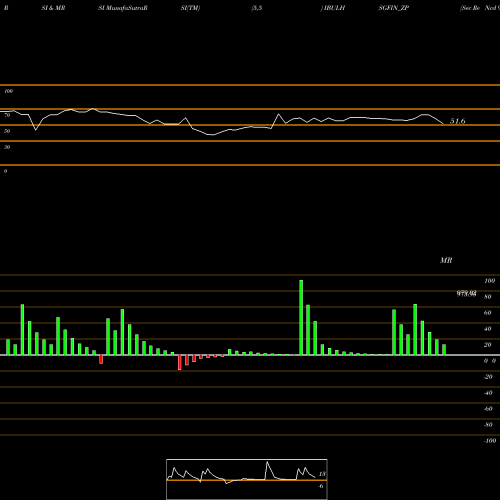Click the MR axis label 60

coord(488,313)
